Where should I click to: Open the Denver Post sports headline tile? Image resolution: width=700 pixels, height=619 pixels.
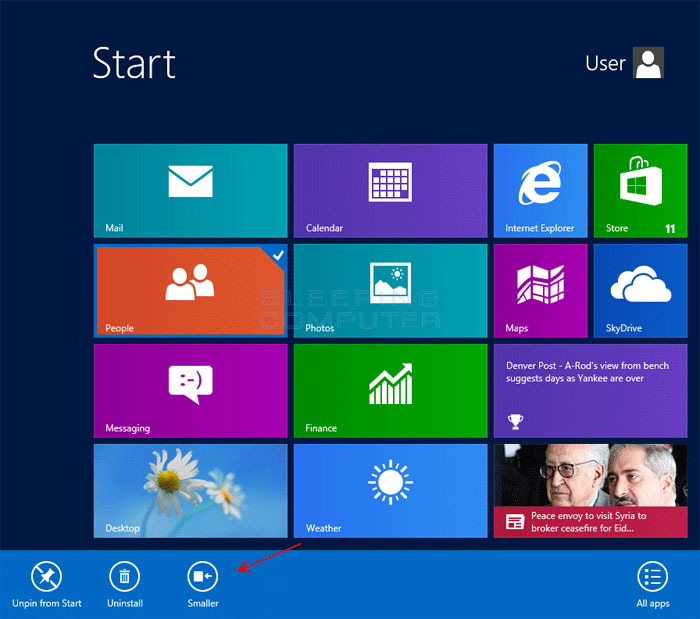tap(589, 390)
